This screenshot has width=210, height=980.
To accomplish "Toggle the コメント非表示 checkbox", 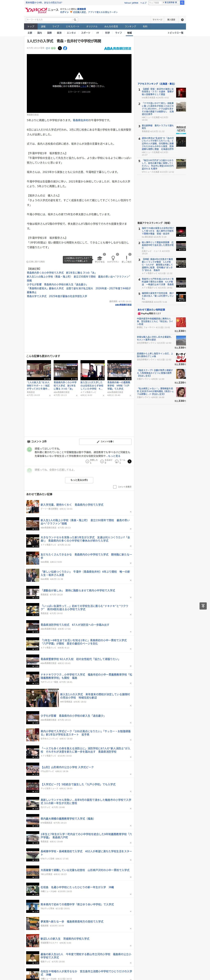I will tap(115, 487).
